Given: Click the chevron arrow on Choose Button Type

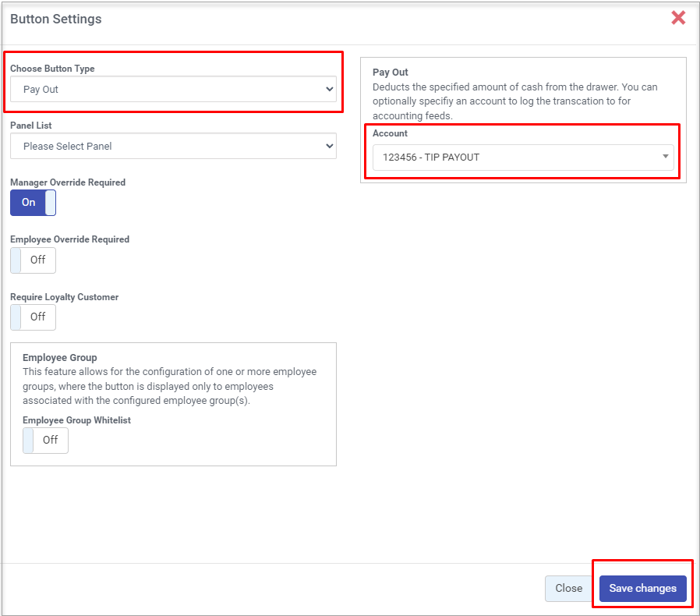Looking at the screenshot, I should coord(328,90).
